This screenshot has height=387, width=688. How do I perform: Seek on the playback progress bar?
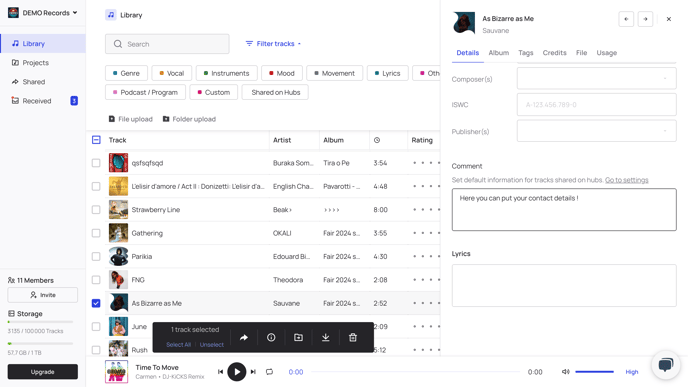click(x=416, y=372)
